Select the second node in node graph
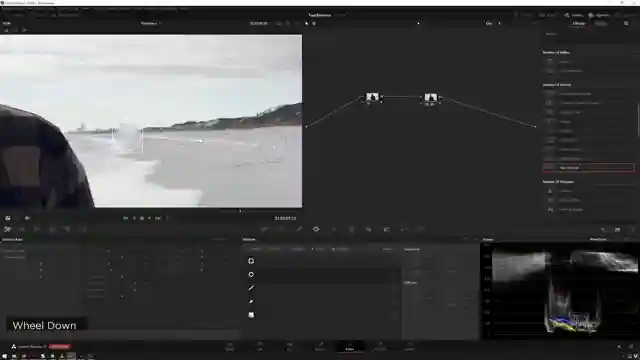 tap(431, 98)
